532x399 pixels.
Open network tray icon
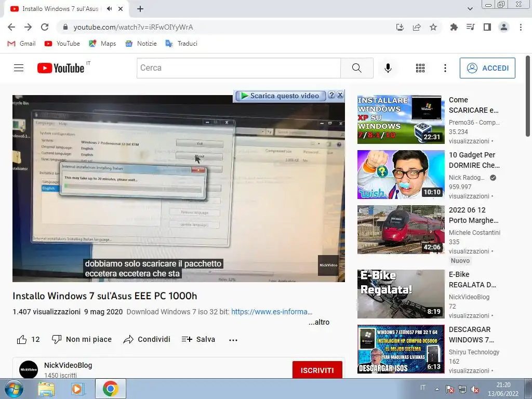click(462, 389)
